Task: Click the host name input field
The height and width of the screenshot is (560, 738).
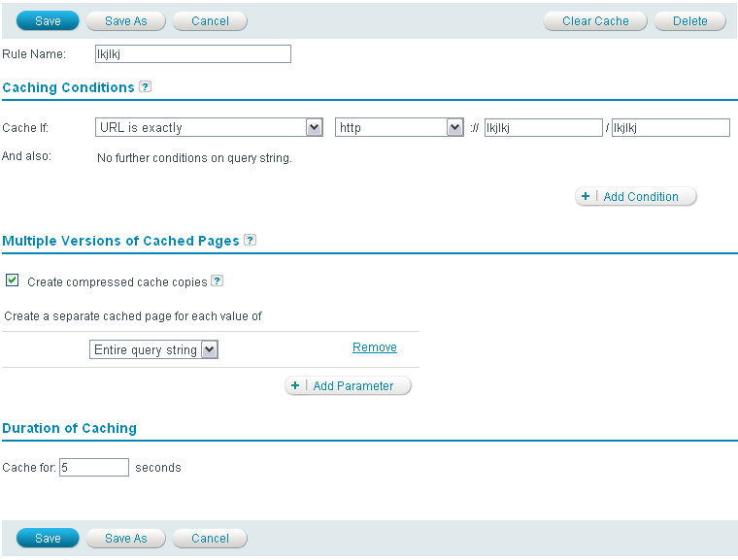Action: coord(543,127)
